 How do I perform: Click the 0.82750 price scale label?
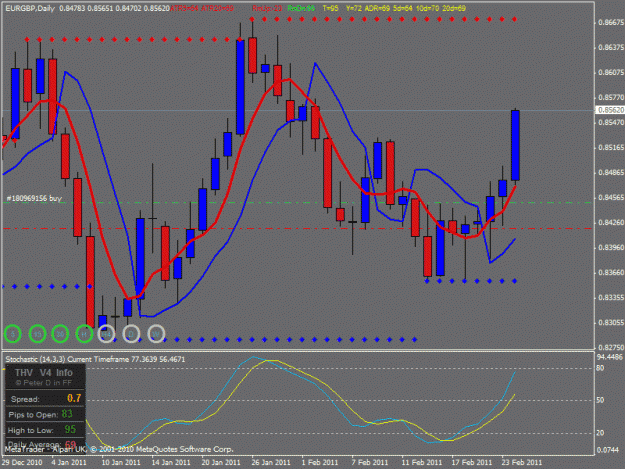pyautogui.click(x=611, y=347)
